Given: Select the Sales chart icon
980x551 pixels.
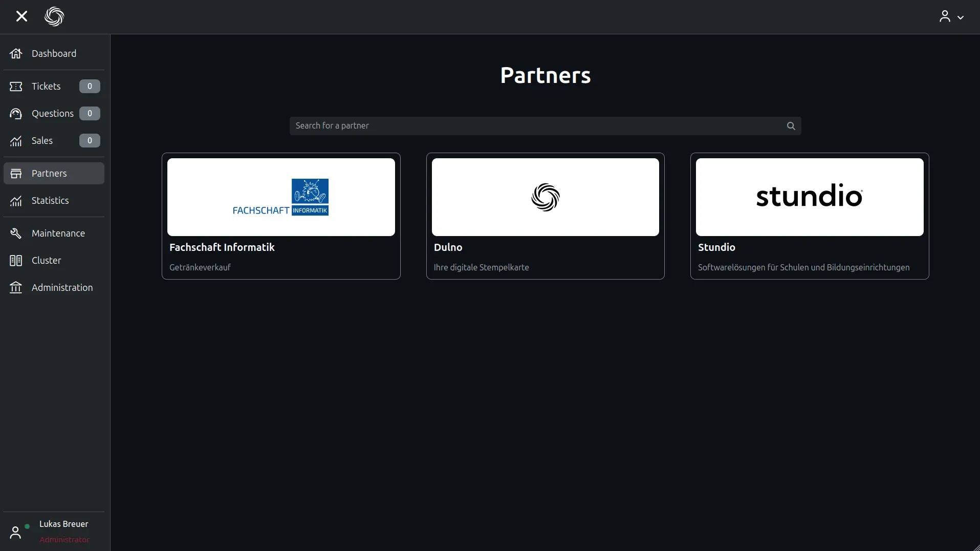Looking at the screenshot, I should click(16, 141).
